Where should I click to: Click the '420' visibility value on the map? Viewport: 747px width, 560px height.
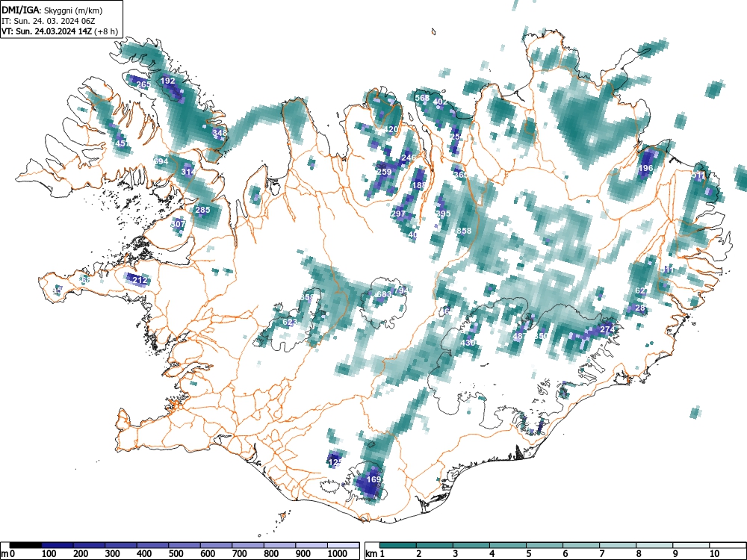(391, 129)
